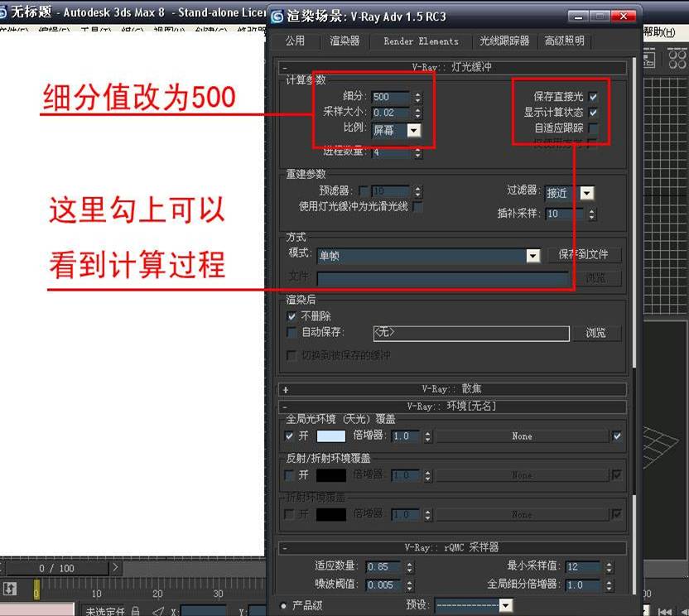
Task: Switch to the Render Elements tab
Action: [x=422, y=41]
